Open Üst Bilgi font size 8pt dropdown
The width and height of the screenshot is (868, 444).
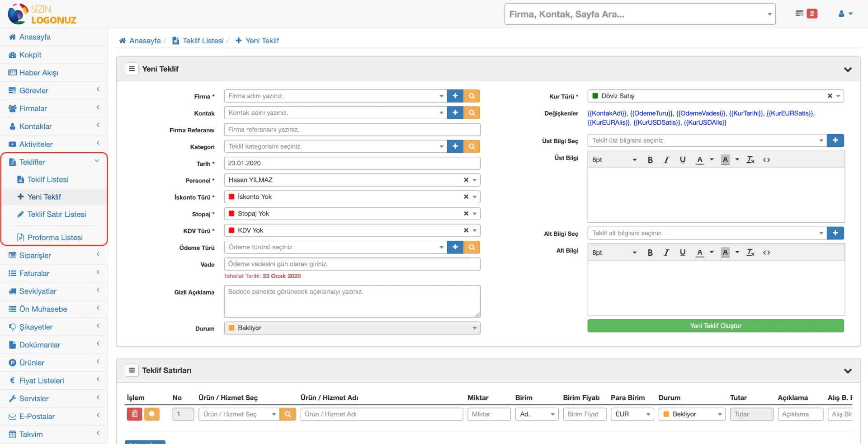point(614,160)
